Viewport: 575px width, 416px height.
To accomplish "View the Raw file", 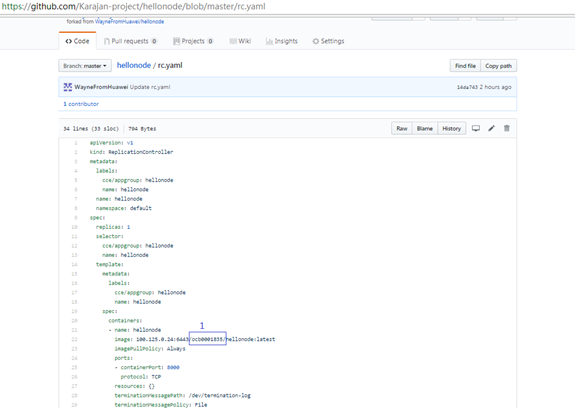I will point(402,128).
